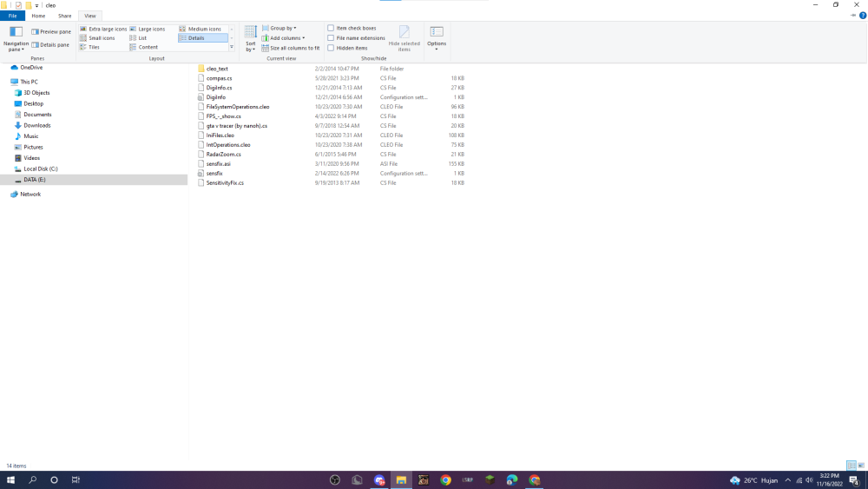868x489 pixels.
Task: Select file IntOperations.cleo
Action: [228, 144]
